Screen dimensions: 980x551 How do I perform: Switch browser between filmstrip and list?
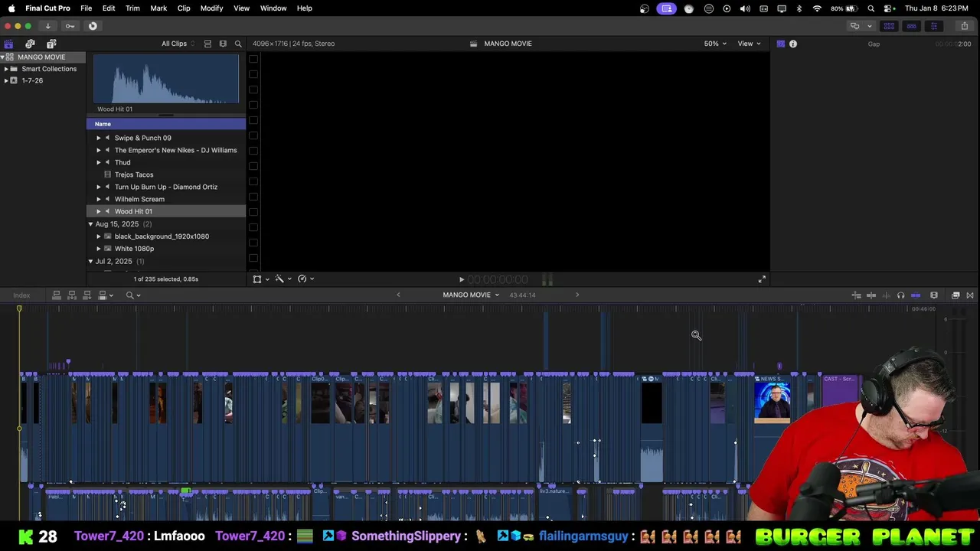[207, 44]
